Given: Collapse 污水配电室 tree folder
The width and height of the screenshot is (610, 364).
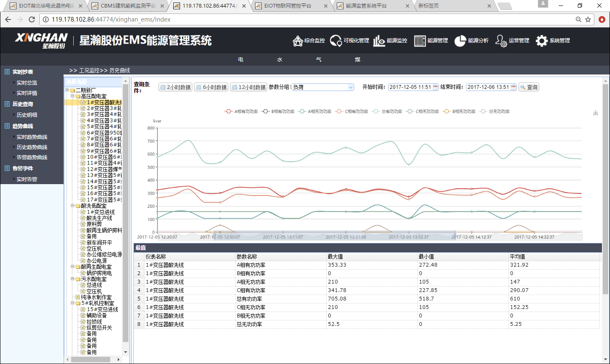Looking at the screenshot, I should click(72, 279).
